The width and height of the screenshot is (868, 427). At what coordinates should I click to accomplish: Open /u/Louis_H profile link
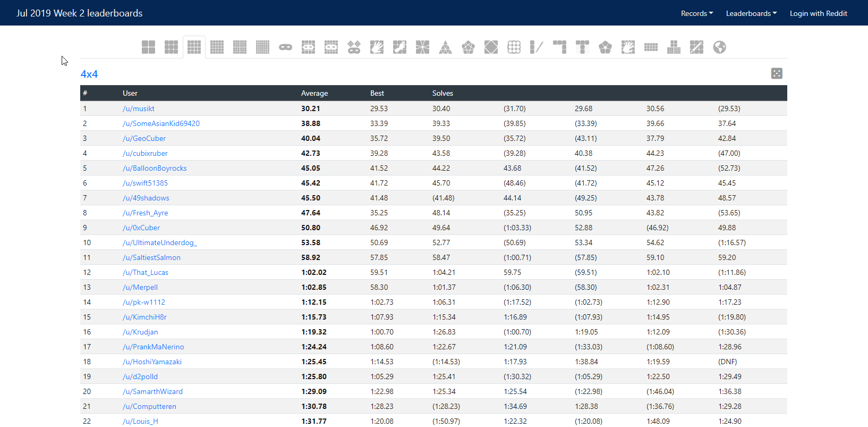140,421
